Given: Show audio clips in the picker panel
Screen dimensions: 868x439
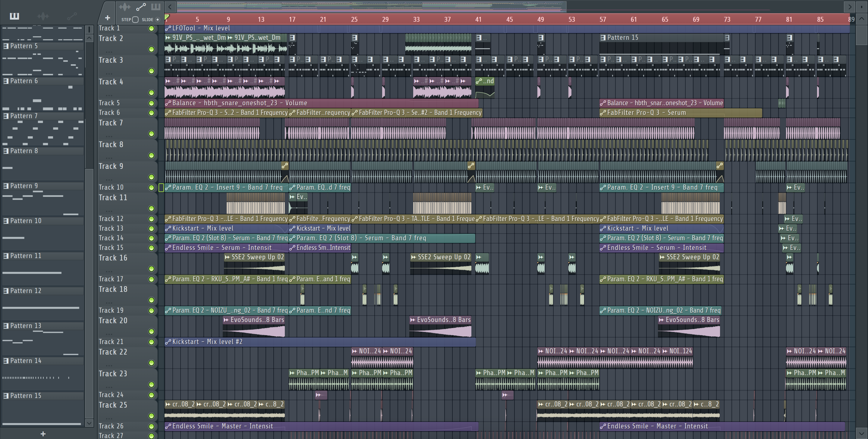Looking at the screenshot, I should pyautogui.click(x=43, y=16).
